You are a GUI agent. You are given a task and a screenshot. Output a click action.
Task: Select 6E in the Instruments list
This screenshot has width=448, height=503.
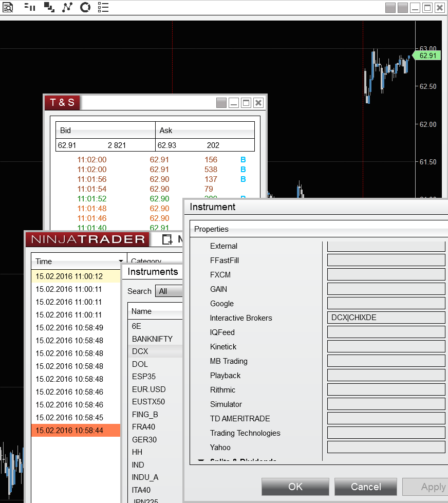pos(155,326)
